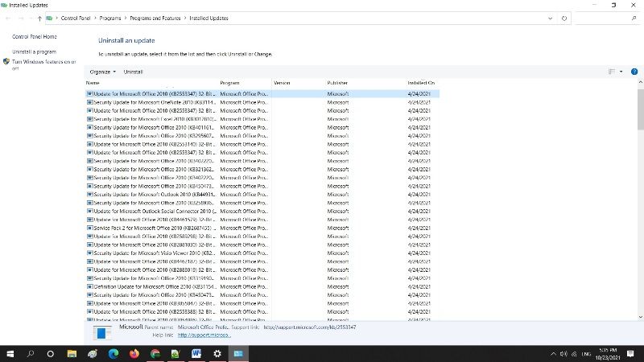The image size is (644, 362).
Task: Click the taskbar Search icon
Action: 31,354
